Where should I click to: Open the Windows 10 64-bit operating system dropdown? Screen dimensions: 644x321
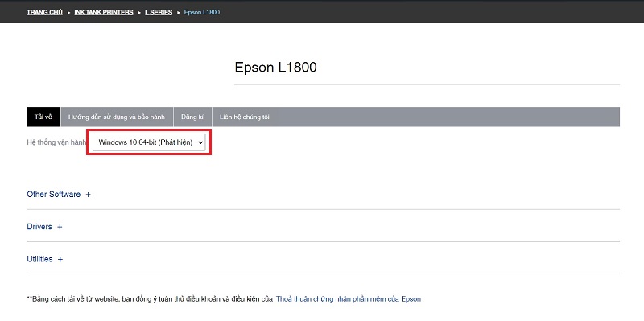149,142
